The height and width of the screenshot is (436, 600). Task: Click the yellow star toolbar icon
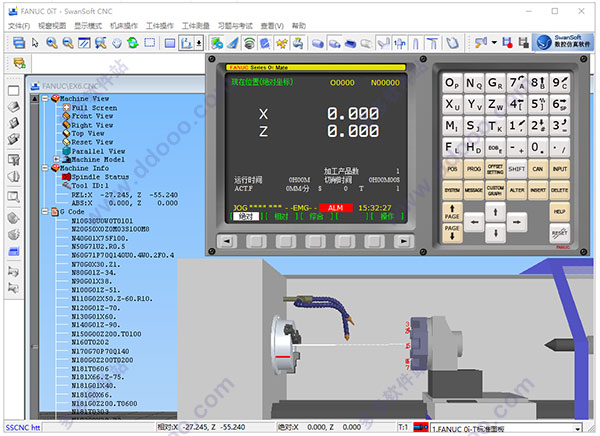point(282,43)
